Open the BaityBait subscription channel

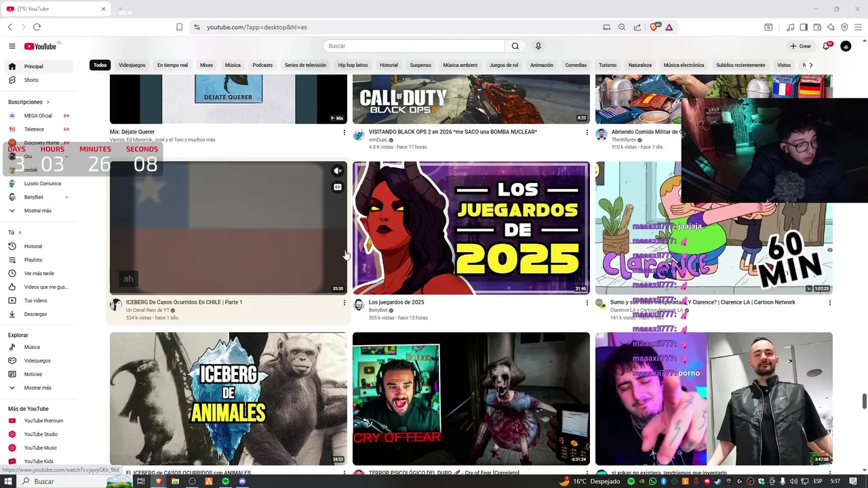point(39,197)
